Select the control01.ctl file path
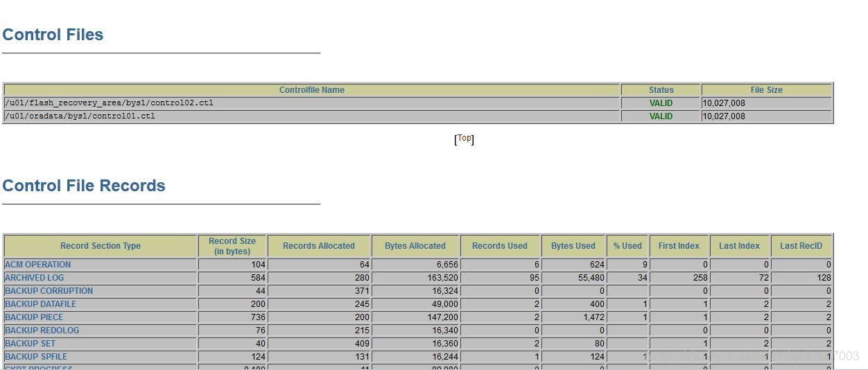 pos(80,116)
